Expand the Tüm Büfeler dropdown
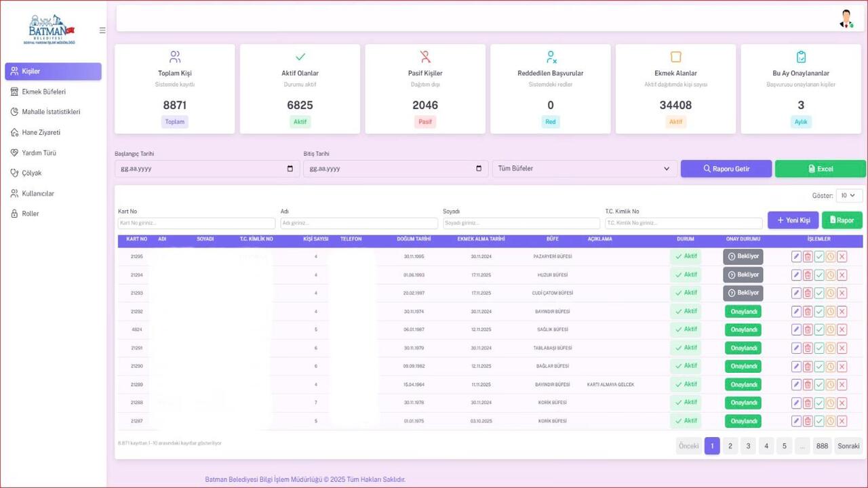The width and height of the screenshot is (868, 488). tap(585, 169)
